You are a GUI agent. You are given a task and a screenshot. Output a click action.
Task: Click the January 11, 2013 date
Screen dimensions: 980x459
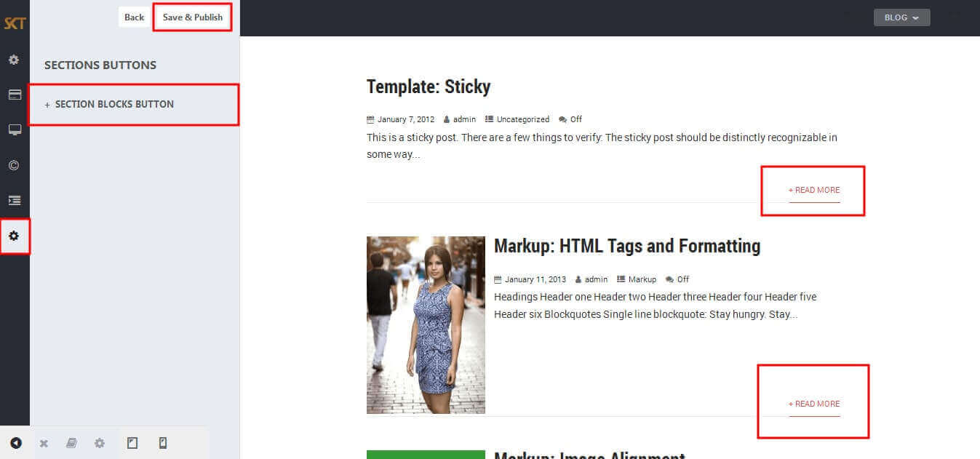click(x=535, y=279)
